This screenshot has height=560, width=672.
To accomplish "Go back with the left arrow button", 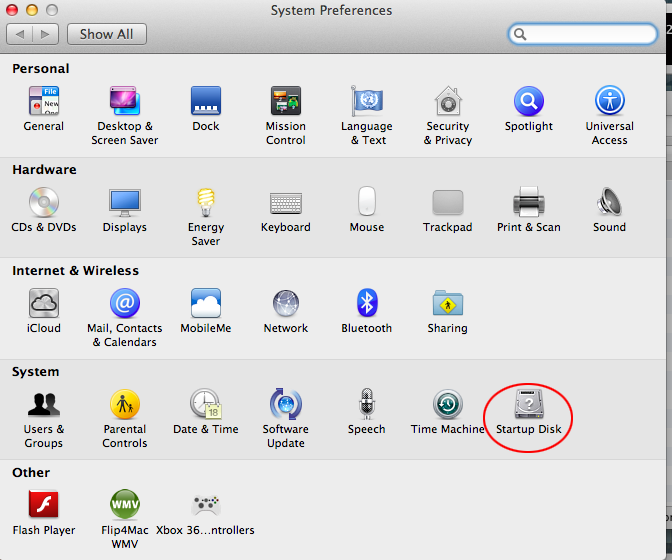I will point(20,34).
